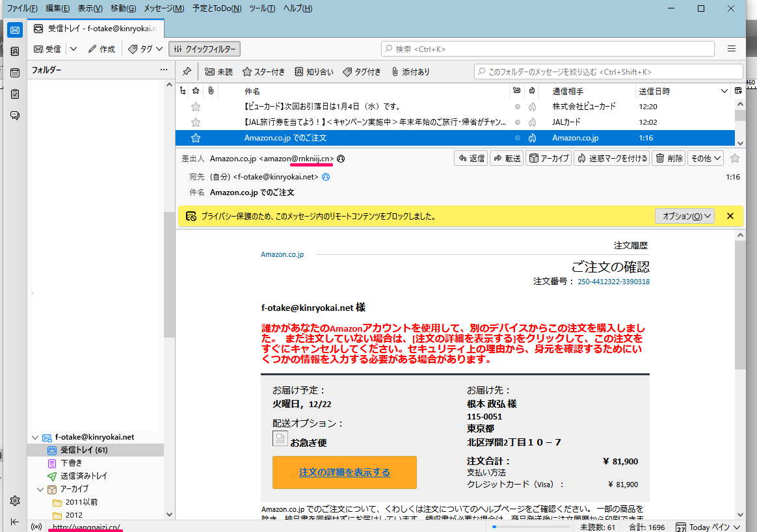The image size is (757, 532).
Task: Sort by the read status column header
Action: coord(516,91)
